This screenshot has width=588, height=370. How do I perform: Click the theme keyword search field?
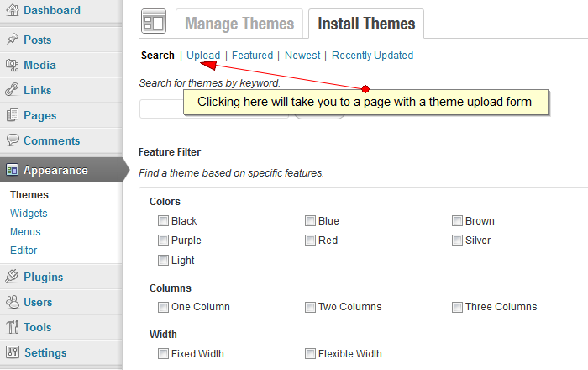161,109
